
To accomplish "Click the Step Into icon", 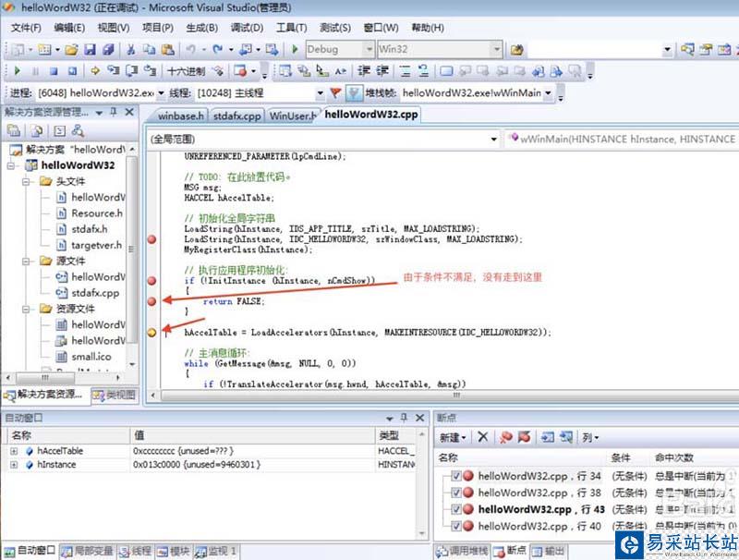I will pos(113,71).
